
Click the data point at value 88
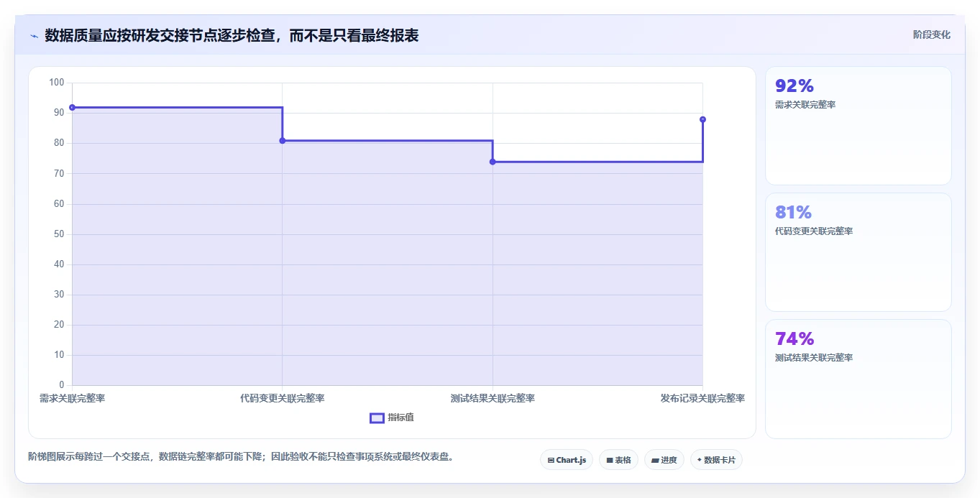point(702,119)
